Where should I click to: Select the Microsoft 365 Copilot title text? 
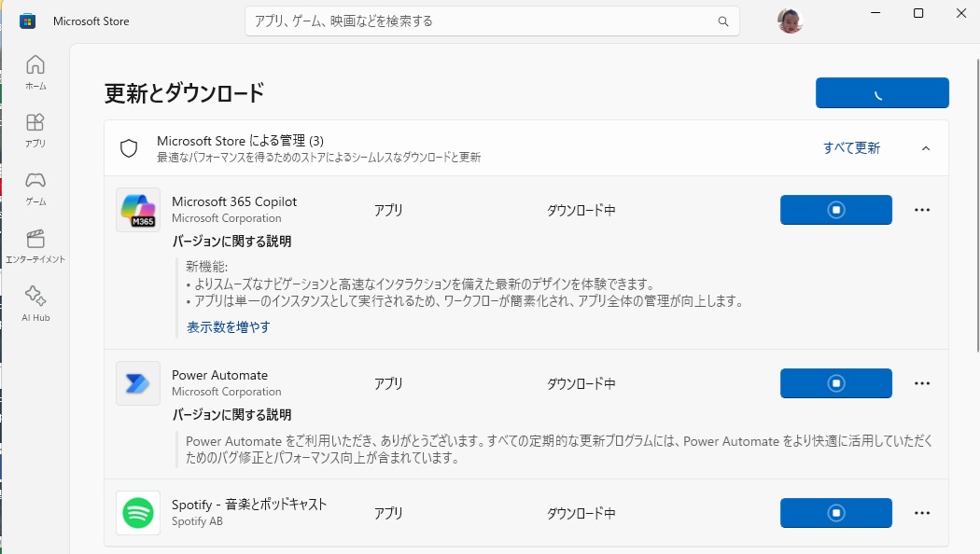click(x=234, y=201)
